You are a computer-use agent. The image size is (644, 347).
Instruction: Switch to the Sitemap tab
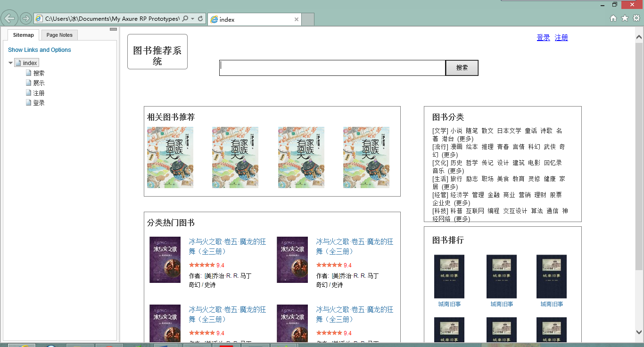click(24, 35)
